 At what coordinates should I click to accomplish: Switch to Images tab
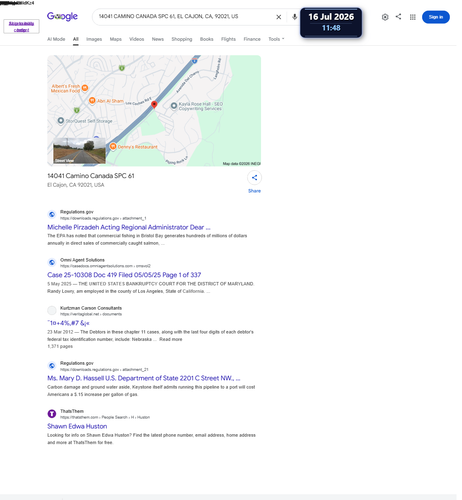tap(94, 39)
